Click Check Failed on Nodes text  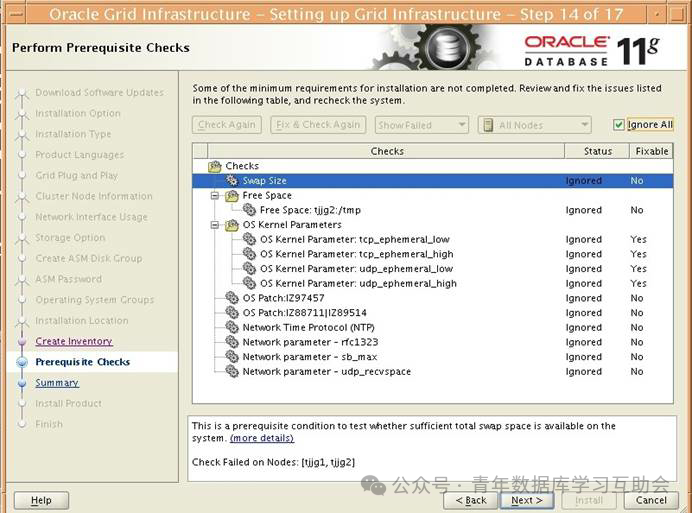pyautogui.click(x=273, y=462)
